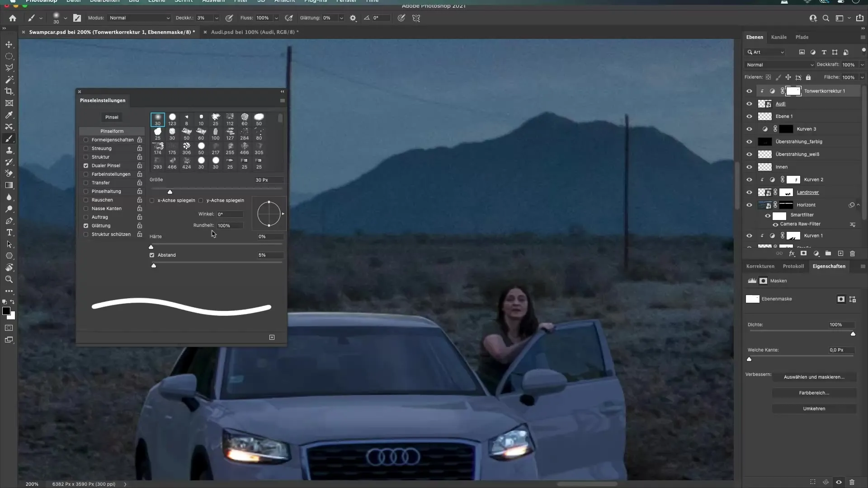Select brush preset number 123
Screen dimensions: 868x488
pyautogui.click(x=172, y=119)
